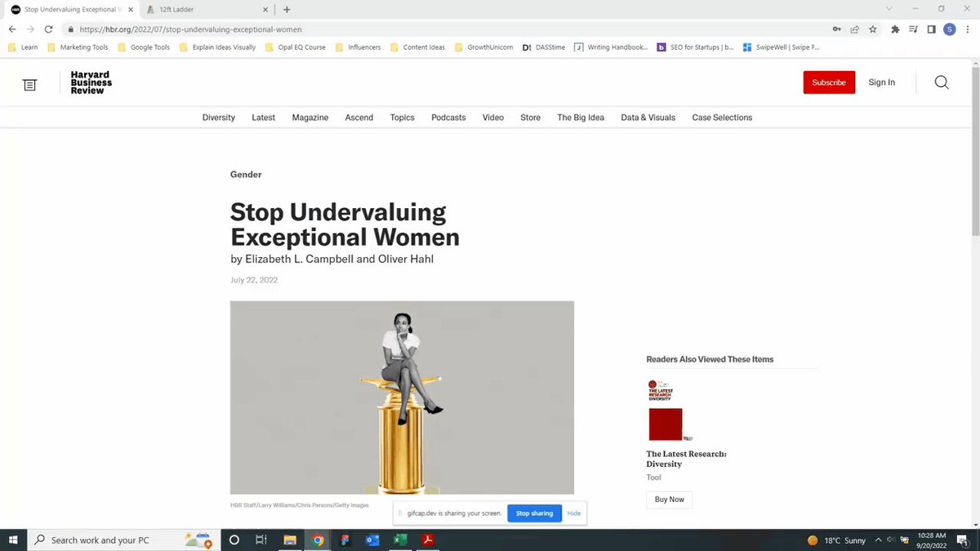This screenshot has height=551, width=980.
Task: Open the Gender category link
Action: (x=246, y=175)
